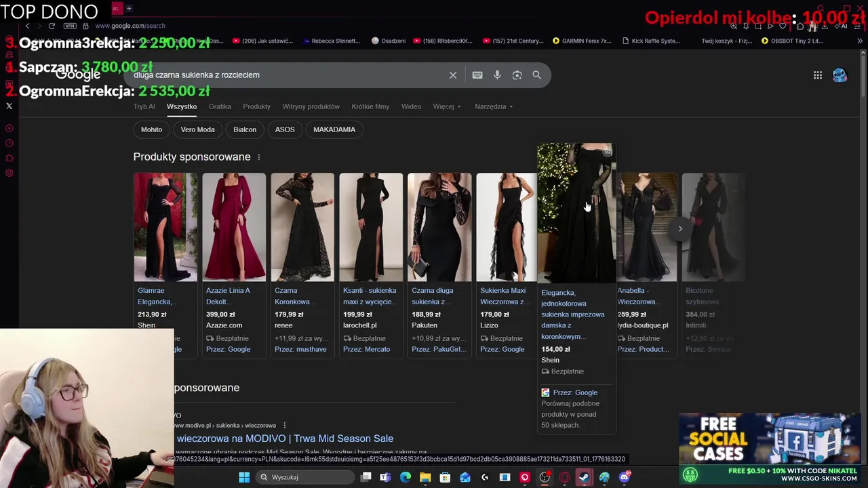This screenshot has width=868, height=488.
Task: Open the Kick Raffle System bookmark
Action: [x=650, y=41]
